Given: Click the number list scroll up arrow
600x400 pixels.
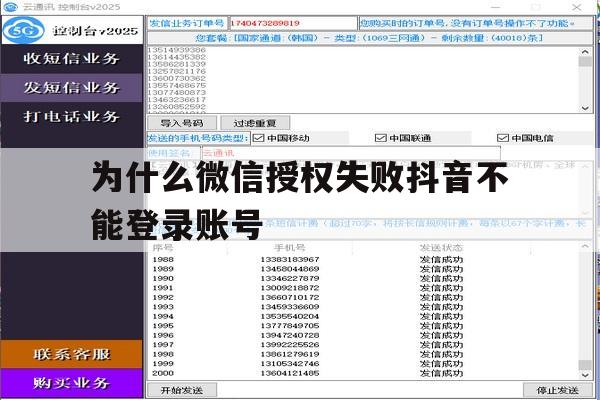Looking at the screenshot, I should [585, 52].
